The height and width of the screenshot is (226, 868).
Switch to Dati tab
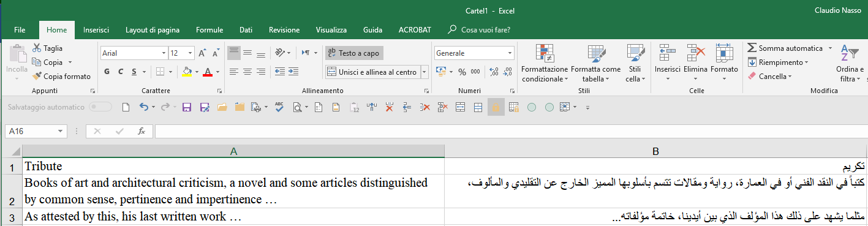click(246, 29)
